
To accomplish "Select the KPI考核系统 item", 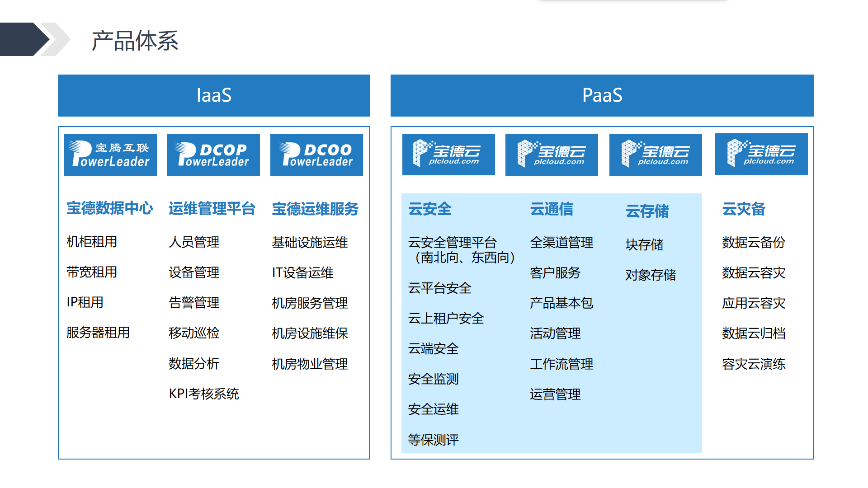I will click(x=204, y=394).
